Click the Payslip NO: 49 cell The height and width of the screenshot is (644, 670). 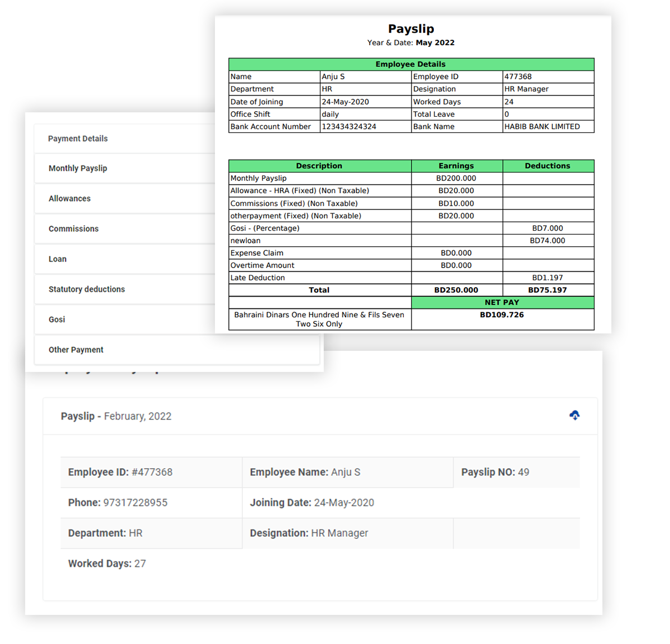coord(495,472)
